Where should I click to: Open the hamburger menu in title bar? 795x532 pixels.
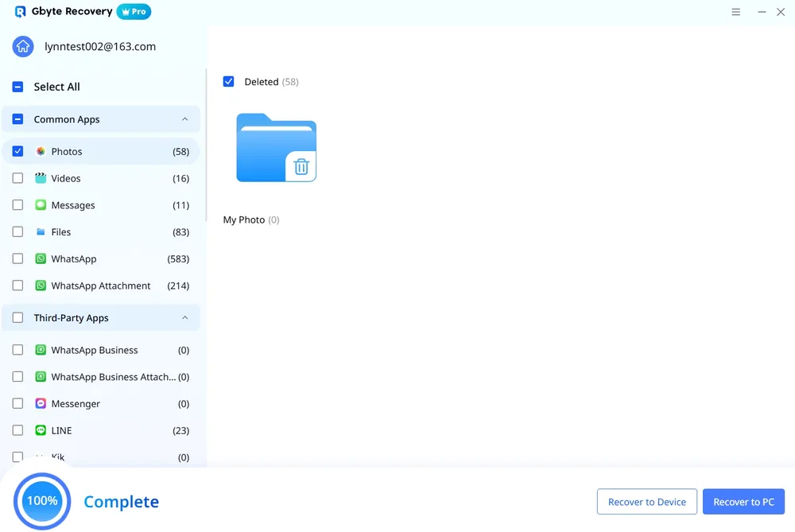click(x=735, y=12)
